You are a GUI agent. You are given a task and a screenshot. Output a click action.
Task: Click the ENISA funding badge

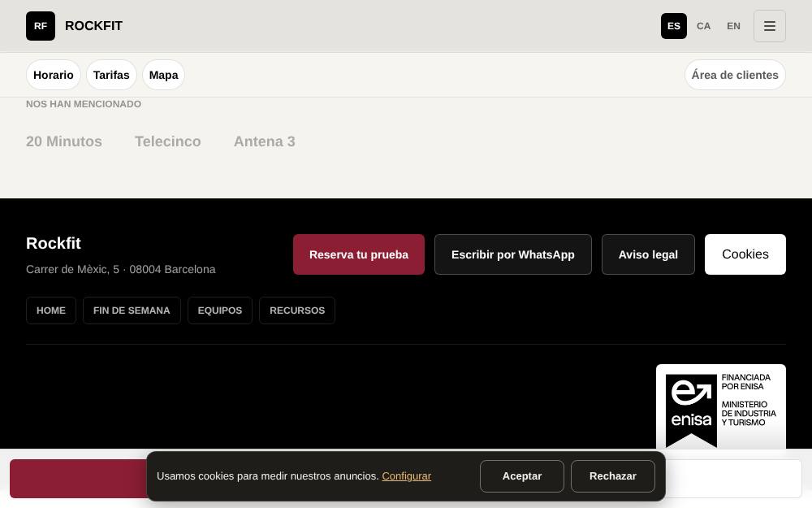pyautogui.click(x=720, y=408)
